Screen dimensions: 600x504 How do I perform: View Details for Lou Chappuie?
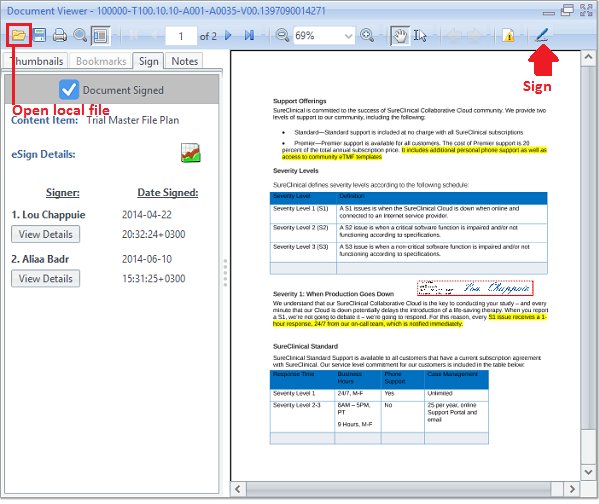point(46,234)
